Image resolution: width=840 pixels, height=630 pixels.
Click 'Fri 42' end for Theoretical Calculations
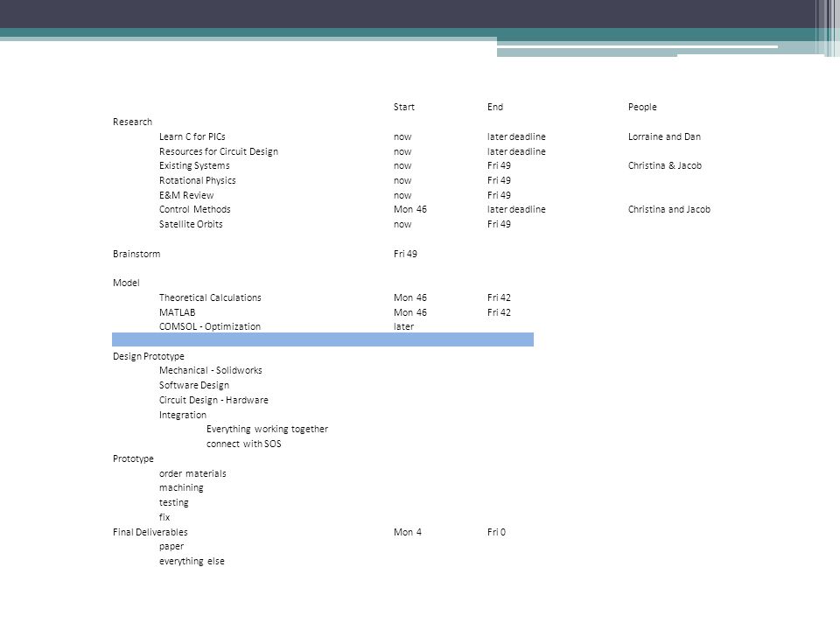(499, 297)
